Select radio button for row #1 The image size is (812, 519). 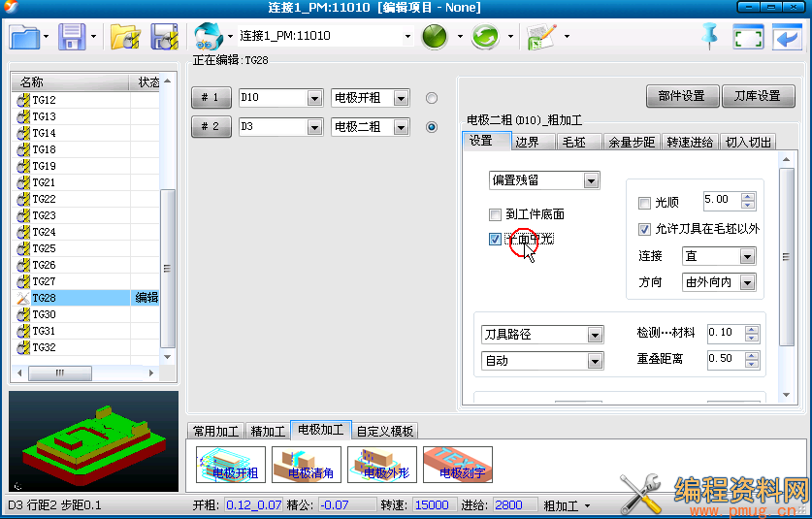click(432, 98)
